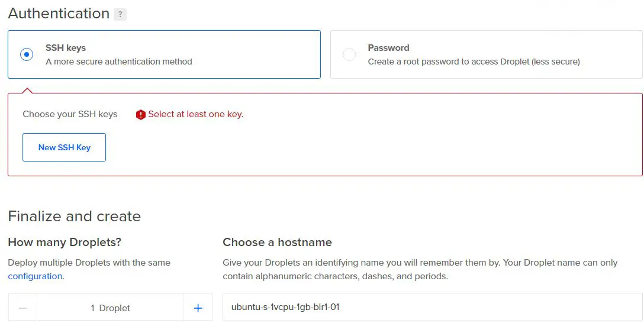
Task: Click the 'Finalize and create' heading
Action: pyautogui.click(x=75, y=217)
